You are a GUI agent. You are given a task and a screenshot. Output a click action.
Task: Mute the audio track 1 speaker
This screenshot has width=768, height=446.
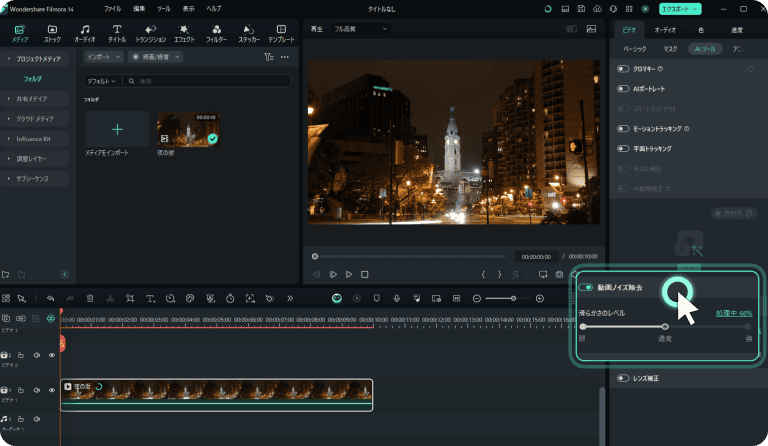(37, 419)
